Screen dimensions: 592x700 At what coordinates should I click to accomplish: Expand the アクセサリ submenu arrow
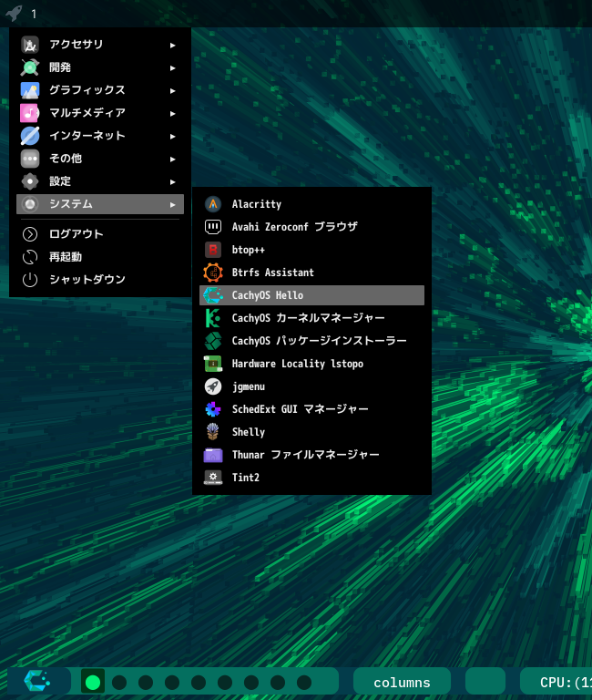pos(173,45)
